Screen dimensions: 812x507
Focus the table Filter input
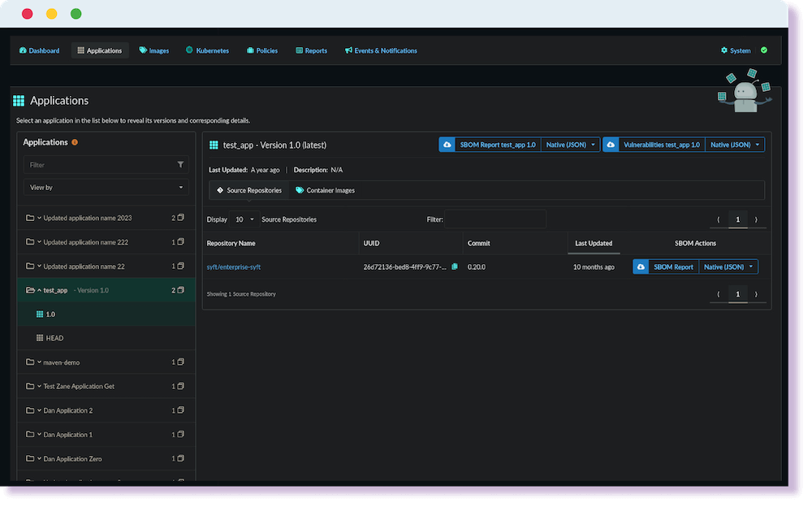coord(495,220)
